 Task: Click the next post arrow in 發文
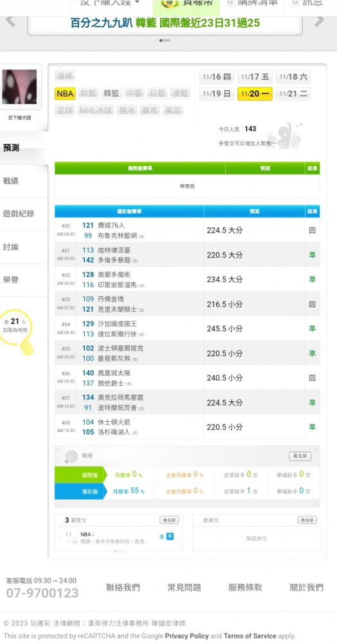pos(178,538)
